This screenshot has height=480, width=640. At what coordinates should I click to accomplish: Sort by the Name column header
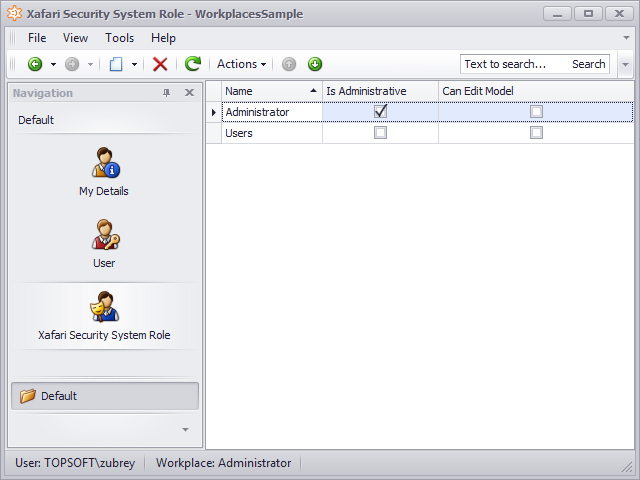(272, 91)
